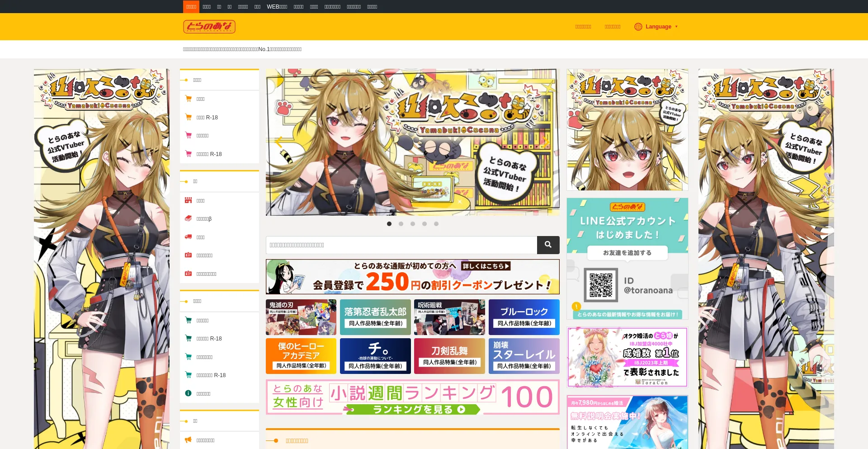Open the 無料説明会実施中 wedding banner
868x449 pixels.
627,422
